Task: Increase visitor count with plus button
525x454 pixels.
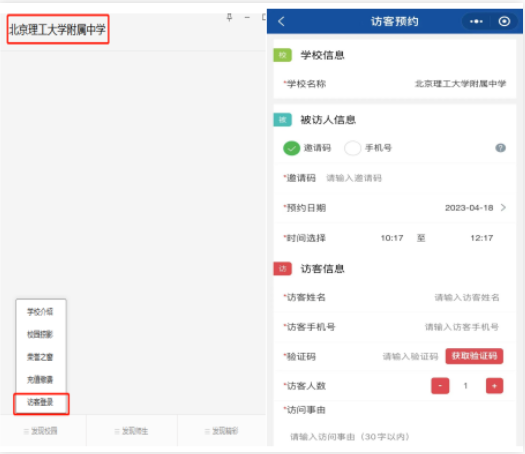Action: point(494,386)
